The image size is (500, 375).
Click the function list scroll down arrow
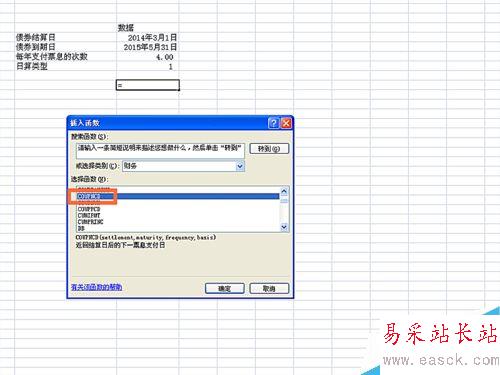[x=284, y=227]
